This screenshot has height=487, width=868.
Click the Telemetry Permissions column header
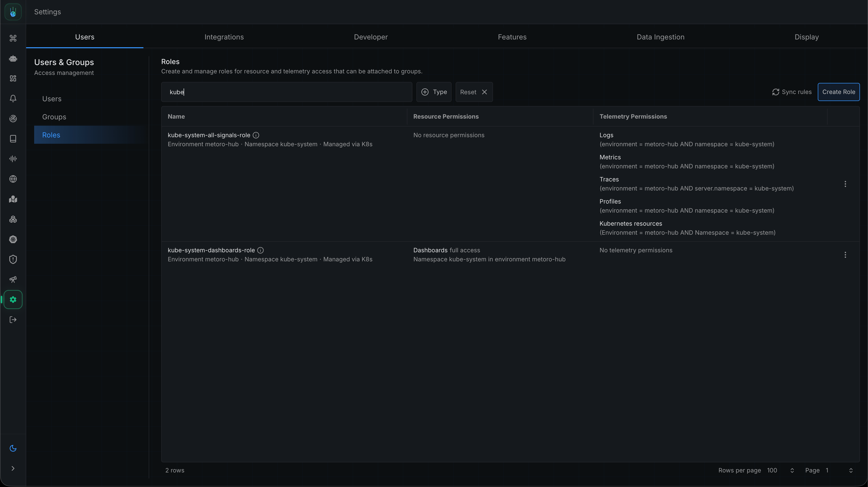(633, 117)
